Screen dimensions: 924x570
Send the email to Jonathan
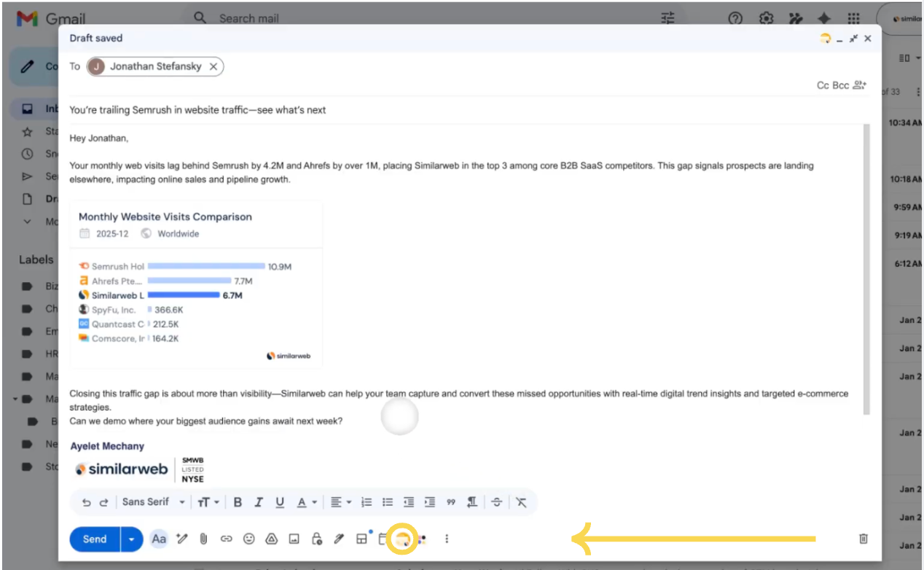(95, 539)
